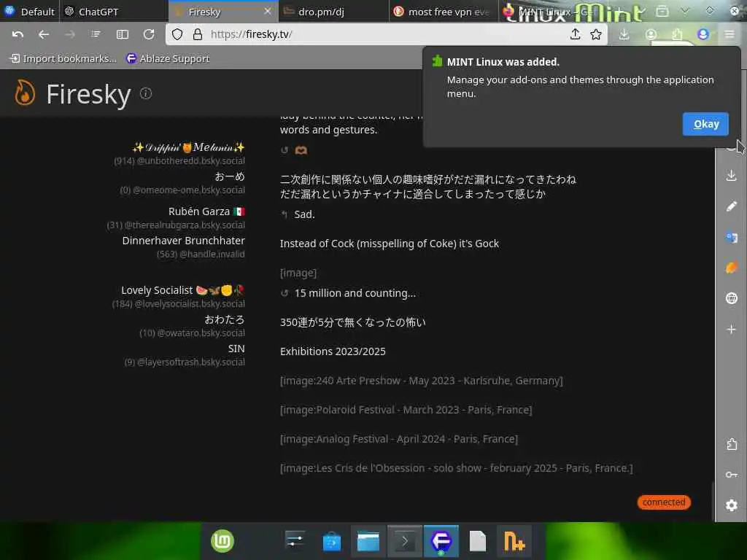This screenshot has height=560, width=747.
Task: Open the software store bag taskbar icon
Action: (x=332, y=541)
